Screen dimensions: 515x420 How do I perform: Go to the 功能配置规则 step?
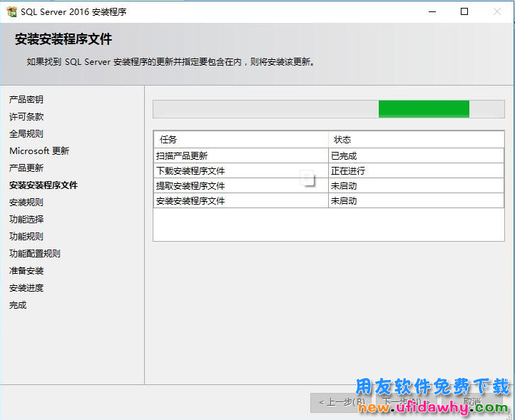point(35,254)
